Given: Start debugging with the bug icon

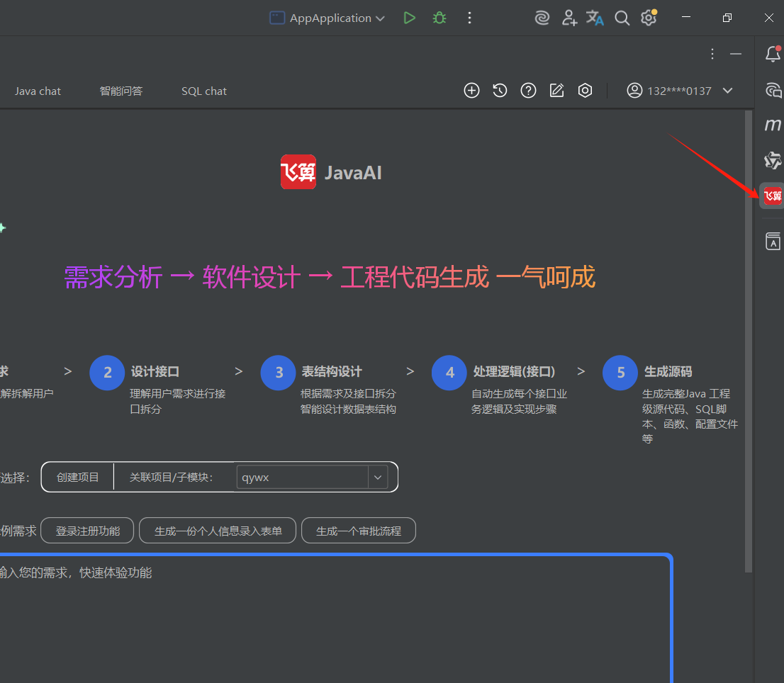Looking at the screenshot, I should pos(439,18).
